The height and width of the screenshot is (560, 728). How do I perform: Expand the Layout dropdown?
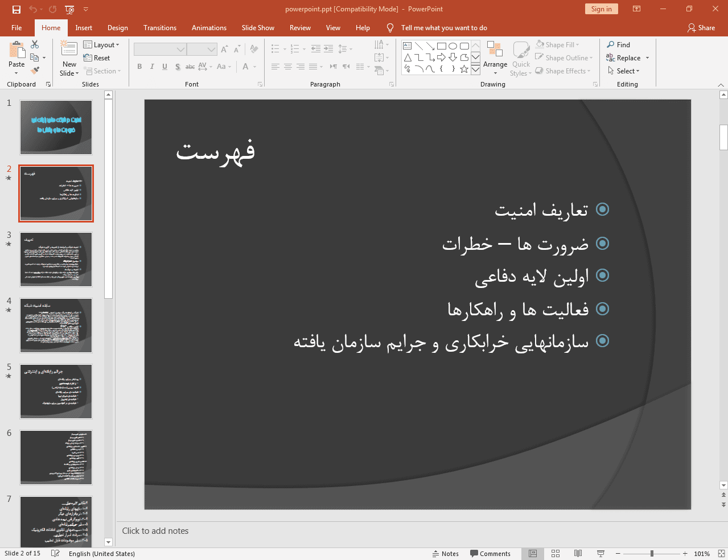coord(101,45)
